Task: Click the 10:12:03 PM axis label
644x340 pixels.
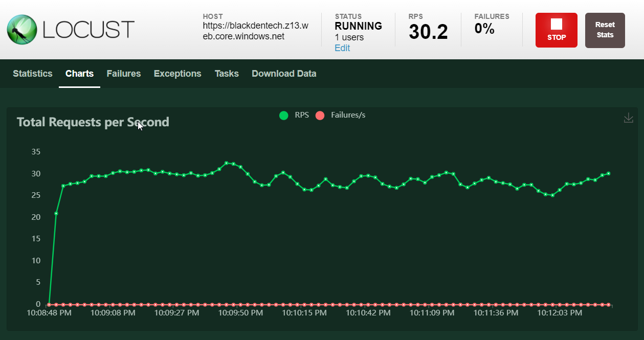Action: (x=560, y=313)
